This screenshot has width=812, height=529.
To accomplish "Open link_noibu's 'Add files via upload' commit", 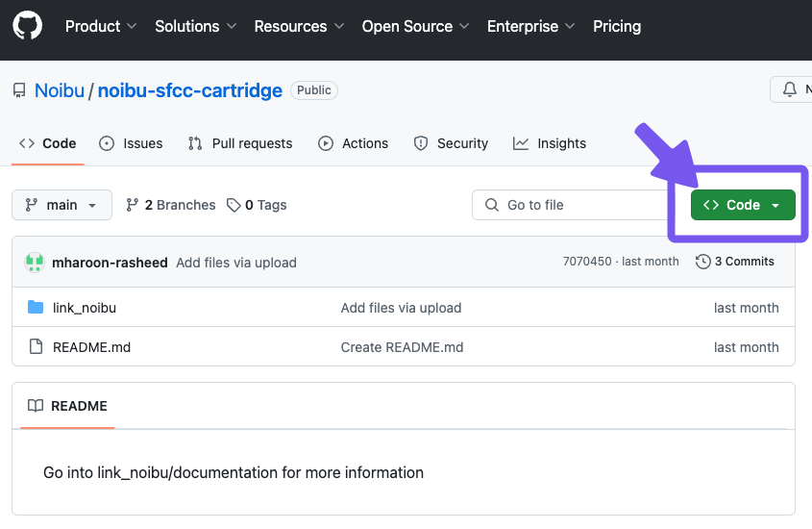I will (x=401, y=308).
